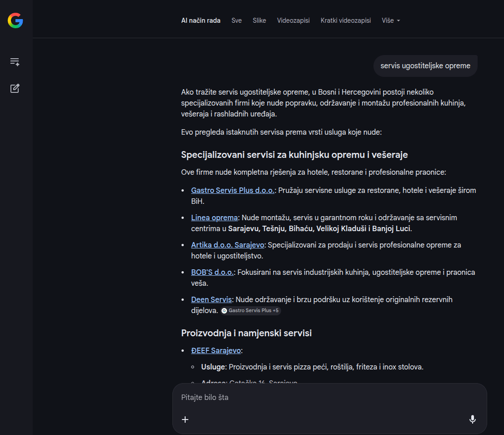Click the servis ugostiteljske opreme query bubble
This screenshot has width=504, height=435.
tap(425, 66)
